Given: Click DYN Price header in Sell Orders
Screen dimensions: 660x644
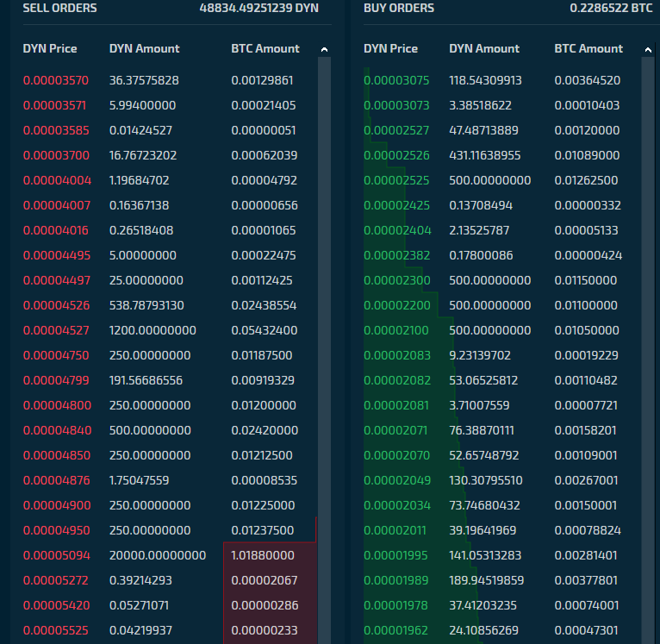Looking at the screenshot, I should click(x=50, y=49).
